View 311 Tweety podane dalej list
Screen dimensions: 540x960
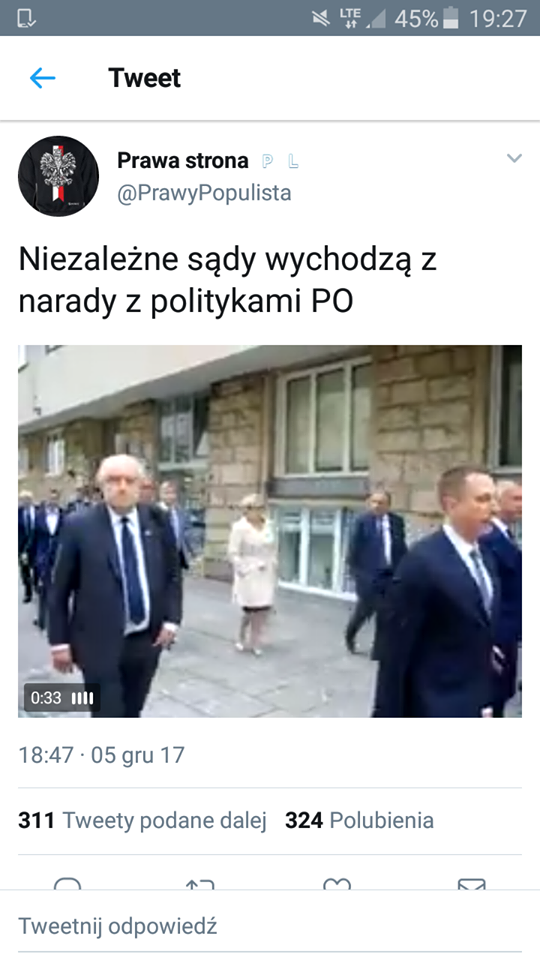tap(142, 820)
